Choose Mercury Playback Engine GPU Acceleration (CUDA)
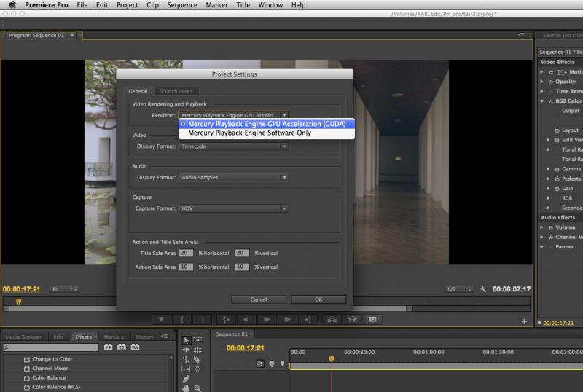Viewport: 583px width, 392px height. [267, 124]
